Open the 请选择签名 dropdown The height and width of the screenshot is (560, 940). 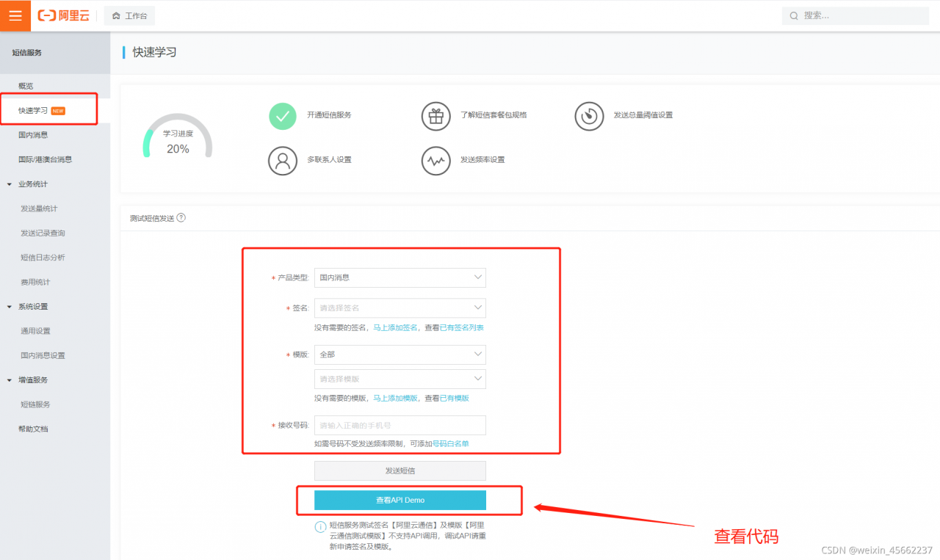pyautogui.click(x=400, y=308)
